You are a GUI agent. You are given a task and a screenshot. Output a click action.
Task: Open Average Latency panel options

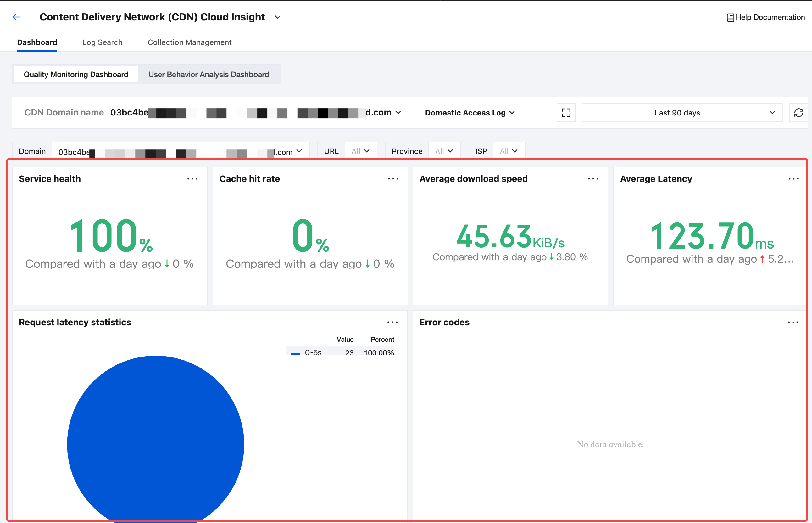[x=793, y=179]
